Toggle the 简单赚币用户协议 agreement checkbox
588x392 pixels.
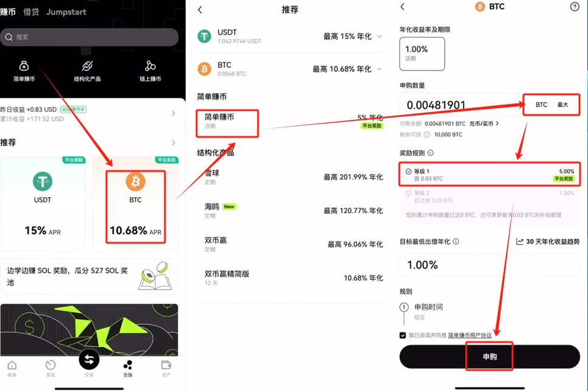coord(403,335)
